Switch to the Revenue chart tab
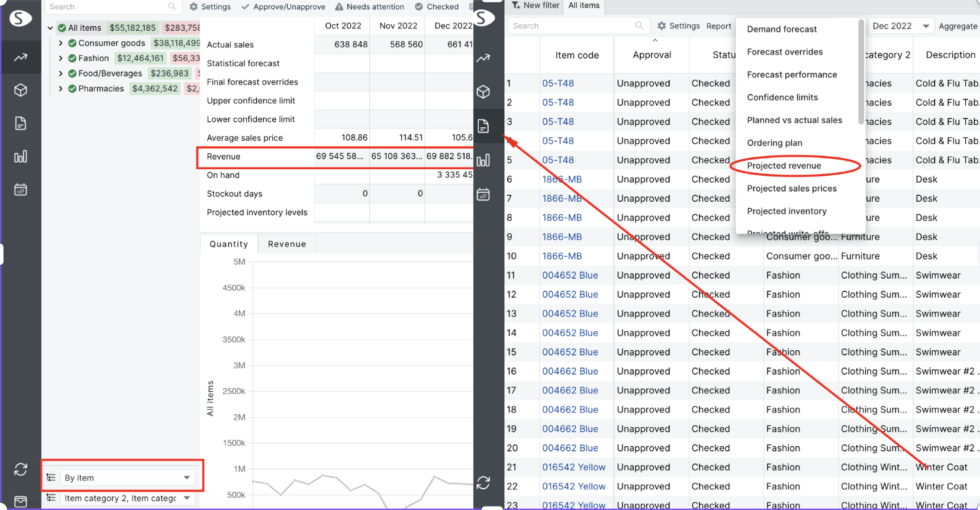 click(x=287, y=244)
